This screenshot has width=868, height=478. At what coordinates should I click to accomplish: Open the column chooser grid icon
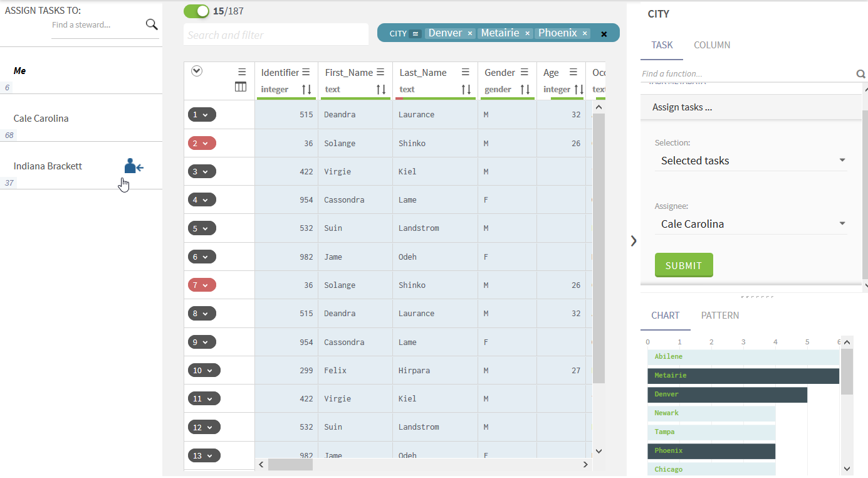pos(241,87)
